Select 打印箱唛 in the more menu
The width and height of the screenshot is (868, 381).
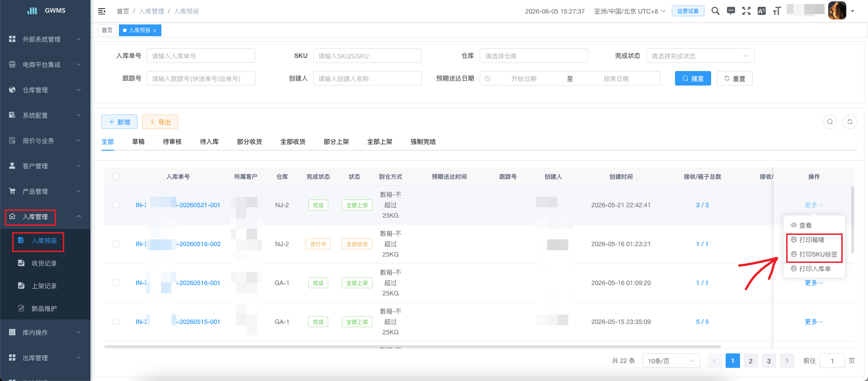point(814,240)
